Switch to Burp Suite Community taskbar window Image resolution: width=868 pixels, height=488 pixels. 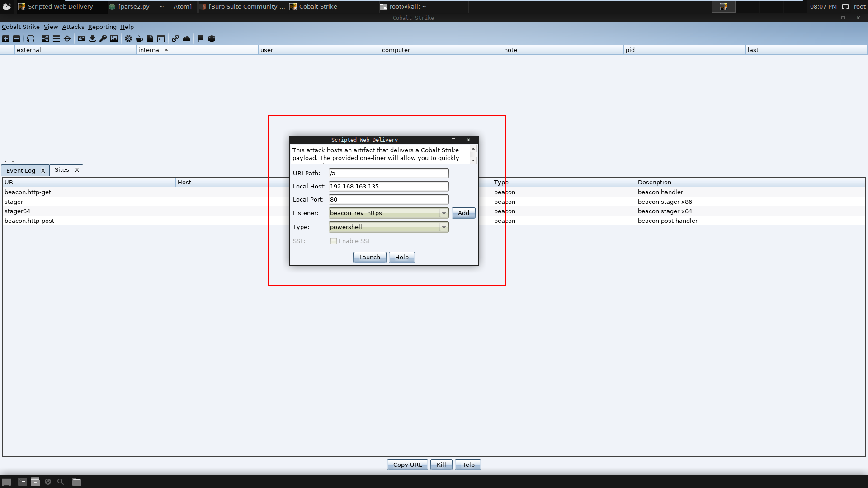(x=243, y=7)
